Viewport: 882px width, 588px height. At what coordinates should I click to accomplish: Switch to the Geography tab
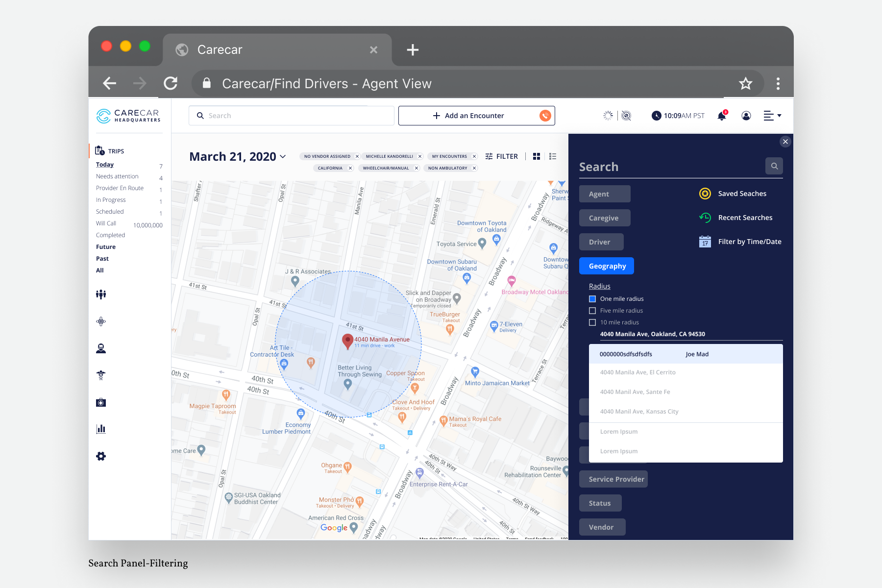click(x=606, y=266)
